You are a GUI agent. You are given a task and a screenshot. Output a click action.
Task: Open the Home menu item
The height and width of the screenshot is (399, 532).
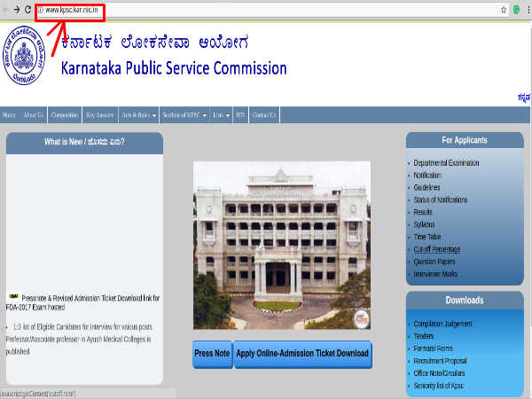click(x=9, y=115)
